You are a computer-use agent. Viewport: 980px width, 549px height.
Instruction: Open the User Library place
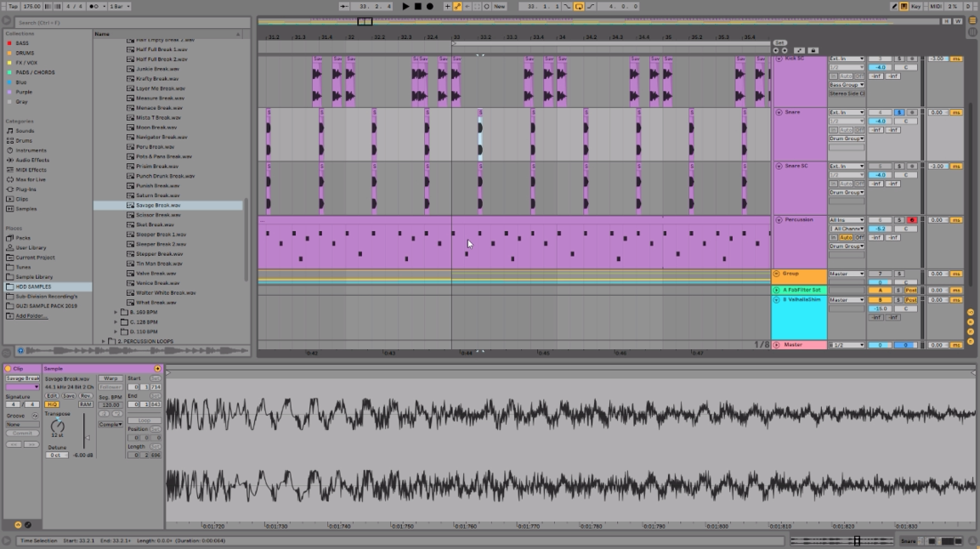(31, 248)
